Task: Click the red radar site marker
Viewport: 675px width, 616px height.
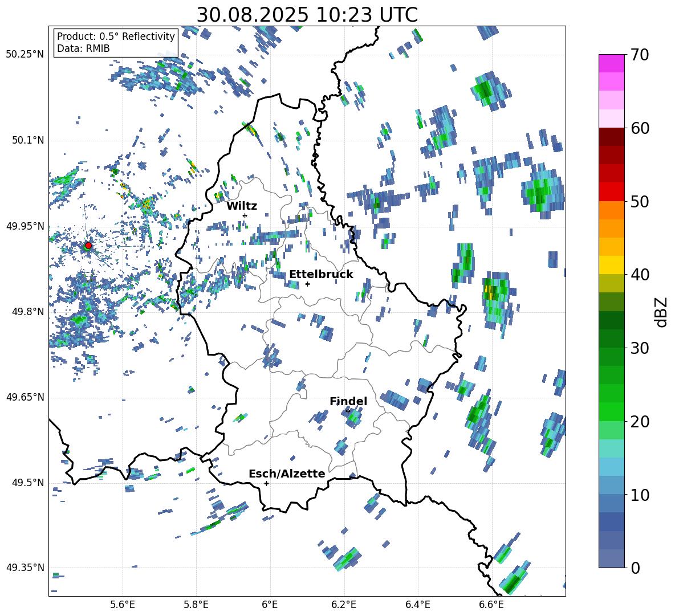Action: click(88, 246)
